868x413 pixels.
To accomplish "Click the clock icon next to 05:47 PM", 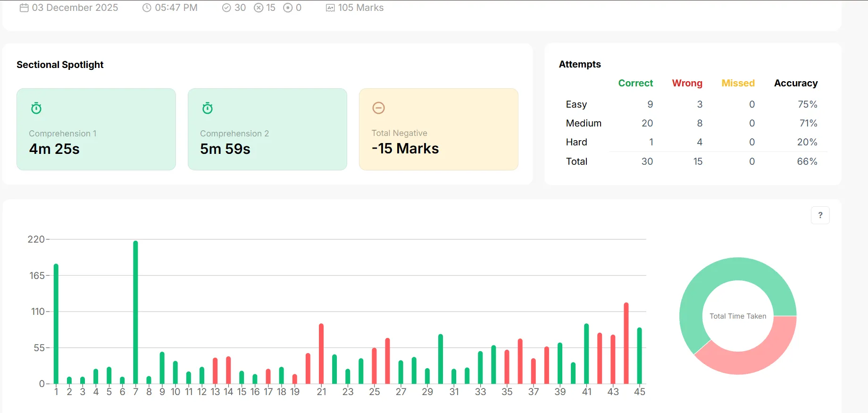I will 147,8.
